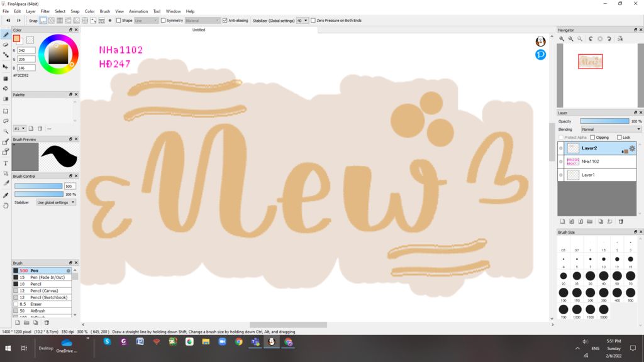The height and width of the screenshot is (362, 644).
Task: Select the Pencil (Sketchbook) brush
Action: coord(42,297)
